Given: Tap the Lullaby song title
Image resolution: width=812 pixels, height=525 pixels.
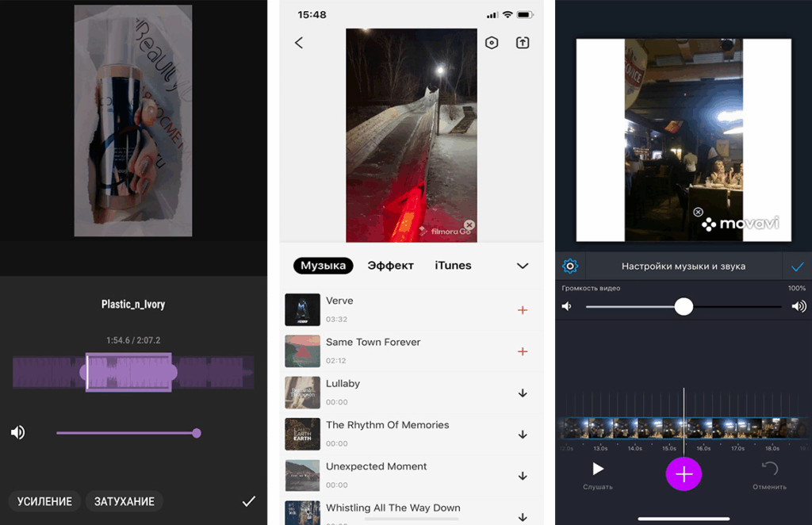Looking at the screenshot, I should (343, 384).
